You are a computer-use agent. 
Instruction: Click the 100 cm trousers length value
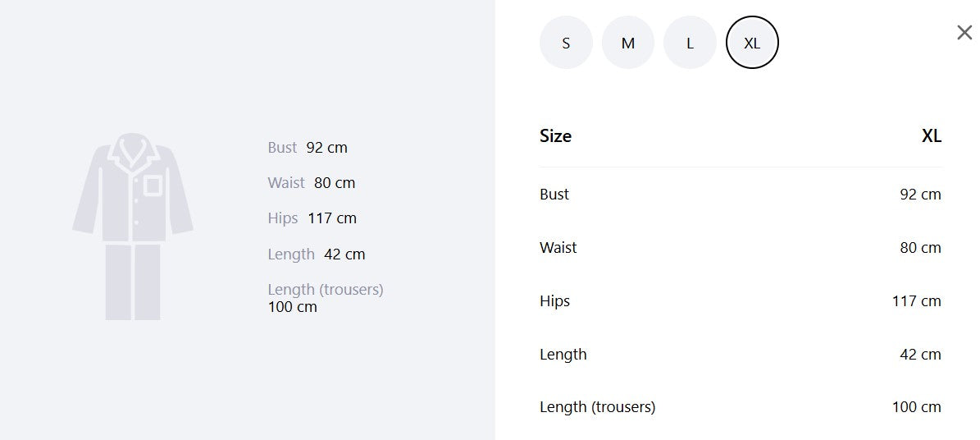click(916, 407)
